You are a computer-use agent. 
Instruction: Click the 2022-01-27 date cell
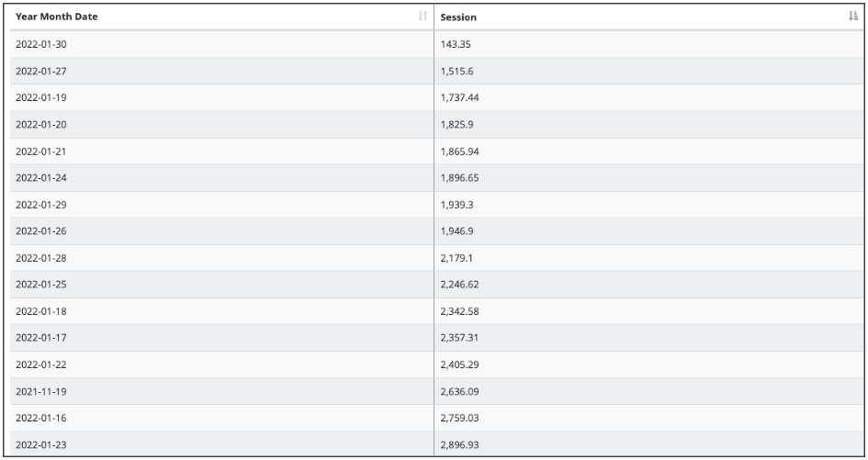pos(39,71)
